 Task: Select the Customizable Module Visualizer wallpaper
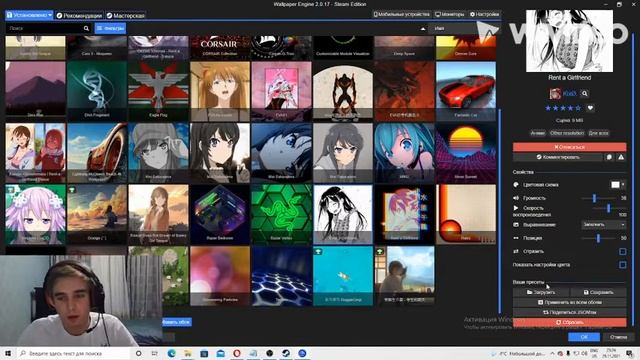coord(343,47)
